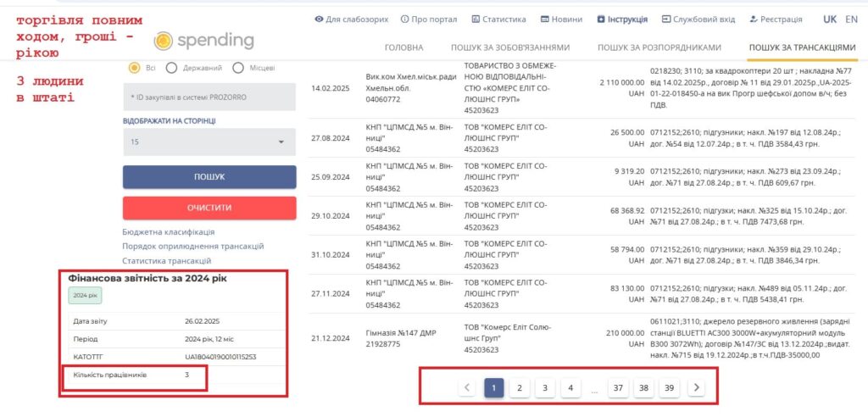Select the Державний radio button
Viewport: 868px width, 417px height.
[171, 68]
